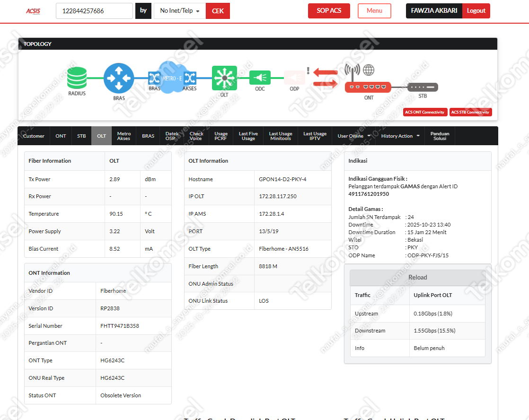This screenshot has width=529, height=420.
Task: Switch to the Check Voice tab
Action: [x=196, y=136]
